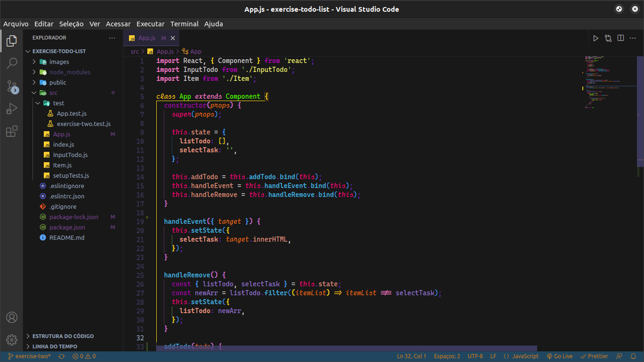
Task: Expand the public folder
Action: [72, 82]
